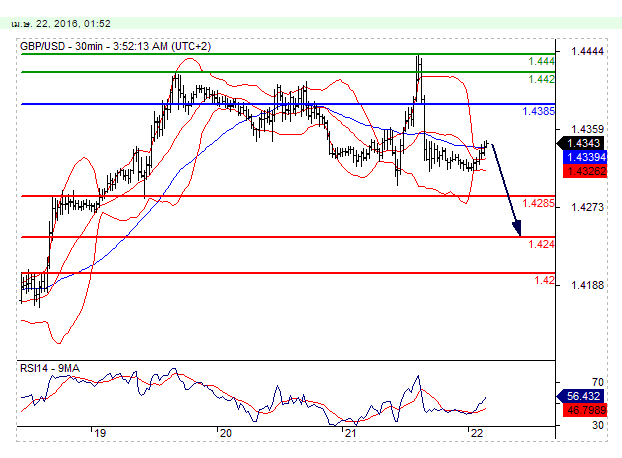The width and height of the screenshot is (622, 458).
Task: Select the red 1.42 support label
Action: point(544,280)
